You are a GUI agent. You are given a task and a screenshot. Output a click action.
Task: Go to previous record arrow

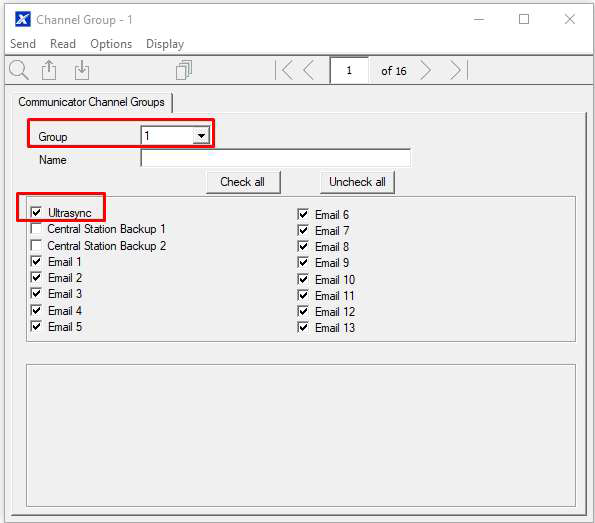309,71
